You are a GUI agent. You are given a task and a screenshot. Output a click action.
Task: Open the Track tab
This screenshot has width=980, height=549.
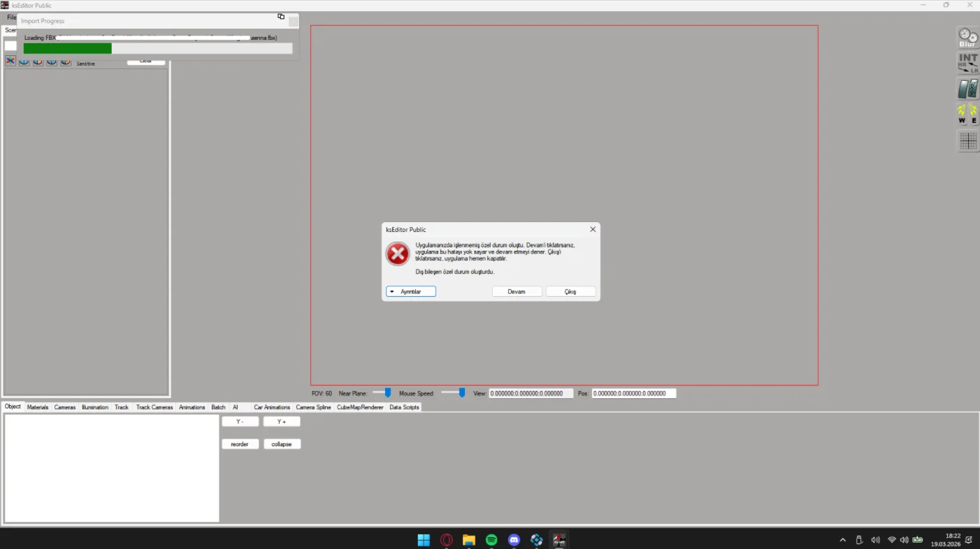coord(122,407)
